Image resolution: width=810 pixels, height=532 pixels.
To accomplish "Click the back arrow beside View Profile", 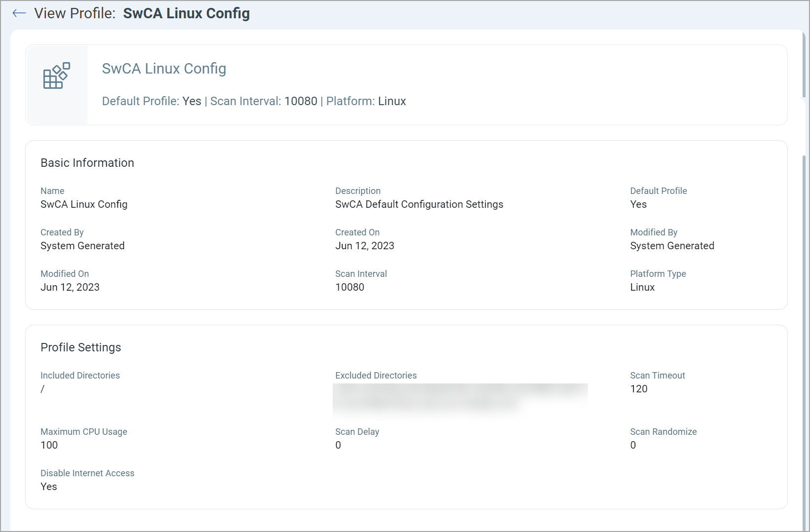I will [x=19, y=13].
